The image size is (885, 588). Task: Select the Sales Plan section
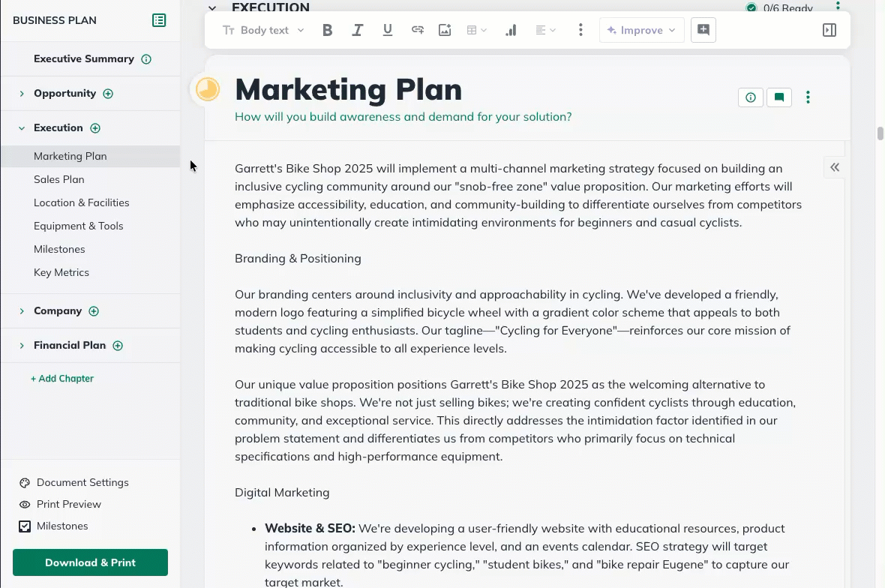(x=58, y=179)
